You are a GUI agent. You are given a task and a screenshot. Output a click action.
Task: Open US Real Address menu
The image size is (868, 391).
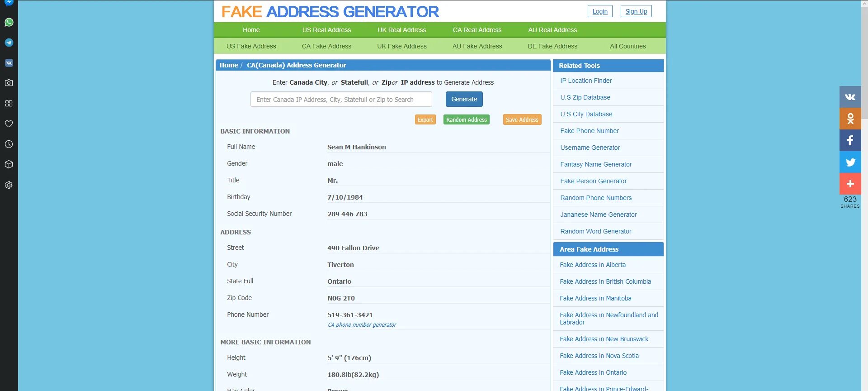coord(326,30)
